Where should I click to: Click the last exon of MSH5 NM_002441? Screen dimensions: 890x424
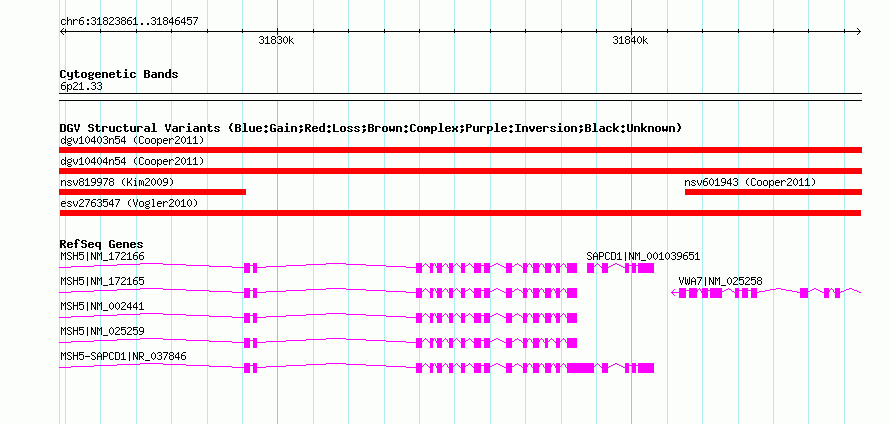coord(572,318)
